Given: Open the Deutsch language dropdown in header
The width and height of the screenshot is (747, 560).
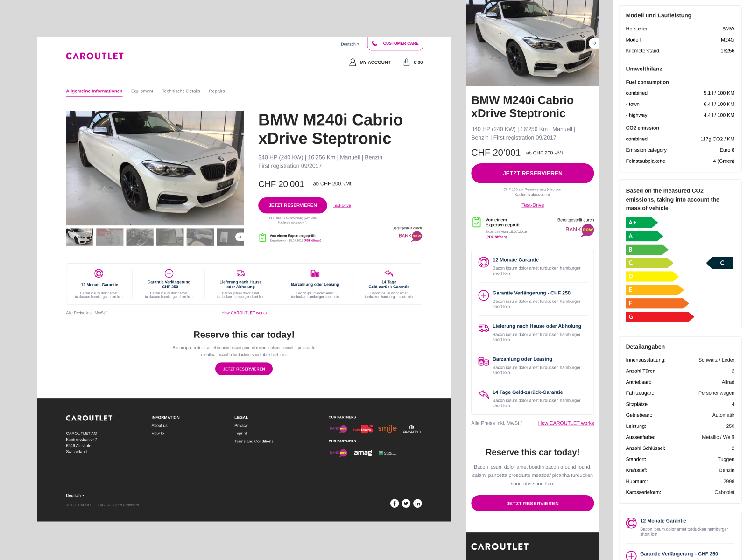Looking at the screenshot, I should (x=350, y=44).
